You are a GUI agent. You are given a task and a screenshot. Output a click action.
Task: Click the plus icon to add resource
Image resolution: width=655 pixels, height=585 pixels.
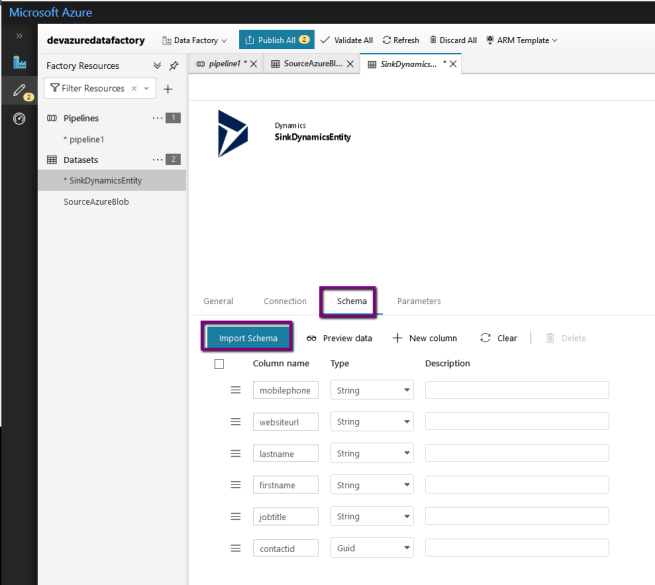tap(168, 89)
